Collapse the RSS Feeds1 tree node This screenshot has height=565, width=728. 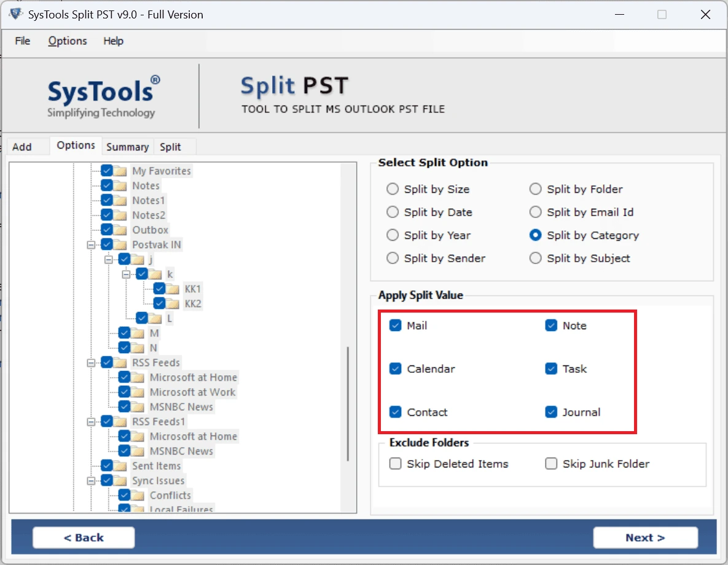click(x=91, y=421)
